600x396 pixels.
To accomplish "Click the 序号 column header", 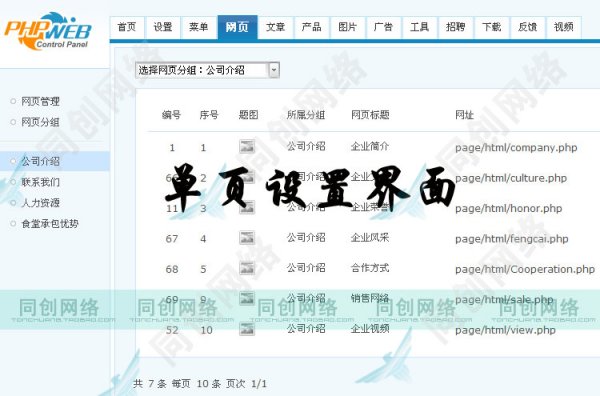I will 209,115.
